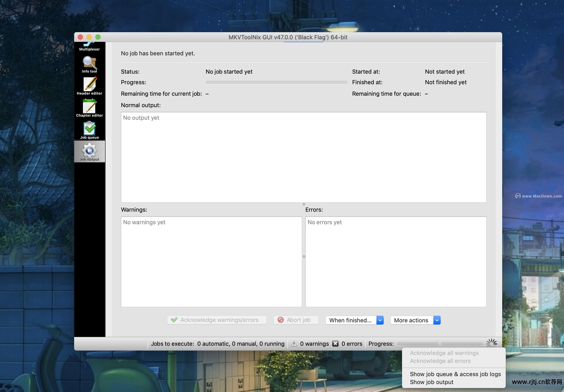
Task: Open the When finished... dropdown
Action: (354, 320)
